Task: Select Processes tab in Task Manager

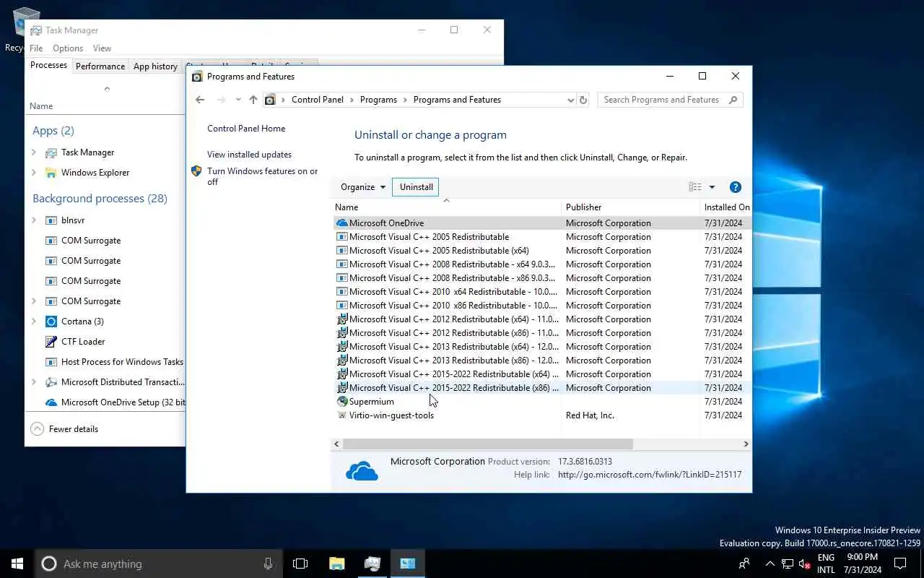Action: (x=48, y=65)
